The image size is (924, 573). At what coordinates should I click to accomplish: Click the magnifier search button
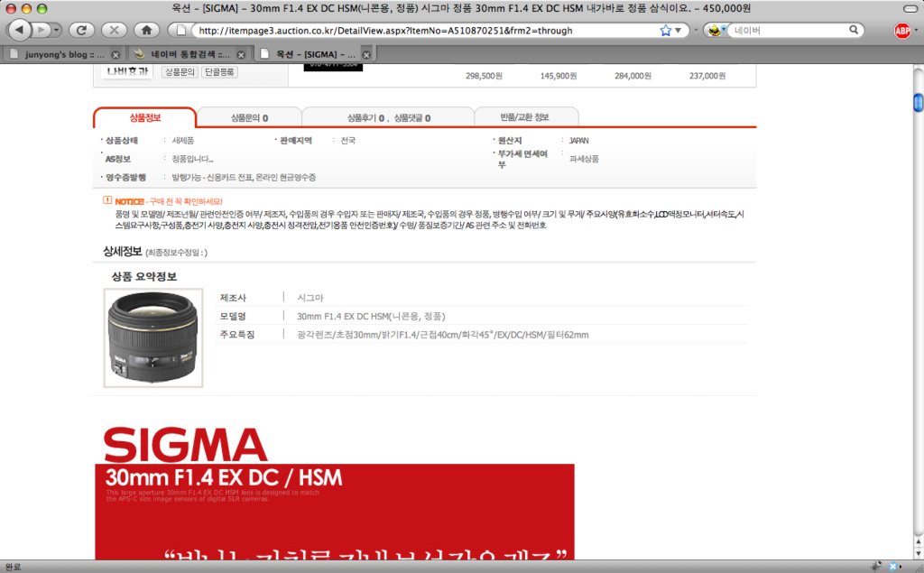coord(854,30)
